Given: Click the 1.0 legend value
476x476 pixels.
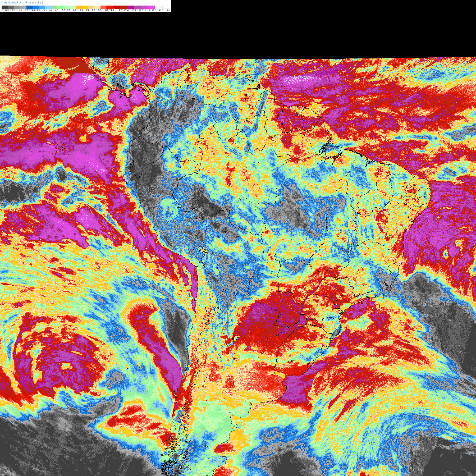Looking at the screenshot, I should pyautogui.click(x=13, y=10).
